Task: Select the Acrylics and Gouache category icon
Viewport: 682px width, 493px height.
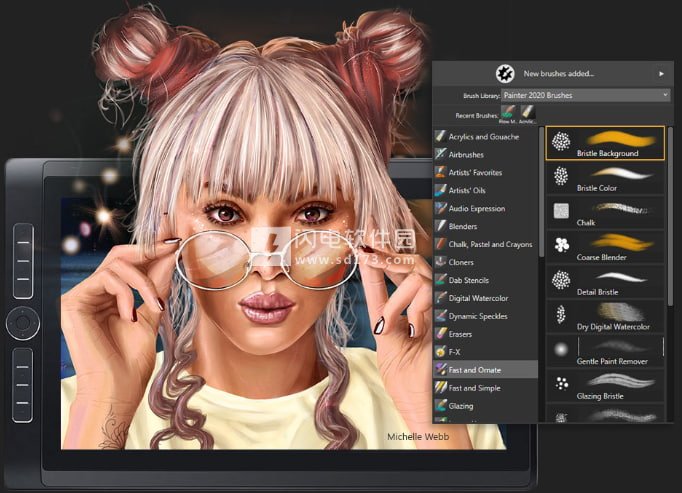Action: pyautogui.click(x=441, y=137)
